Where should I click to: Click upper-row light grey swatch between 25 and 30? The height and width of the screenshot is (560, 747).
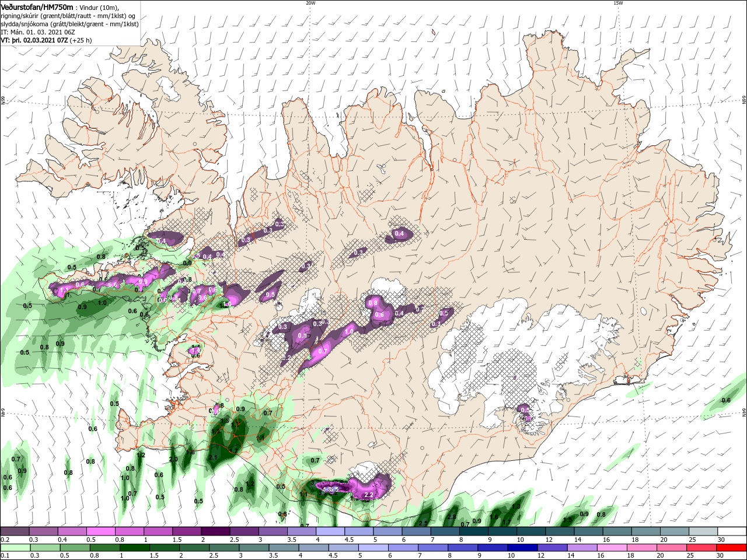coord(704,531)
